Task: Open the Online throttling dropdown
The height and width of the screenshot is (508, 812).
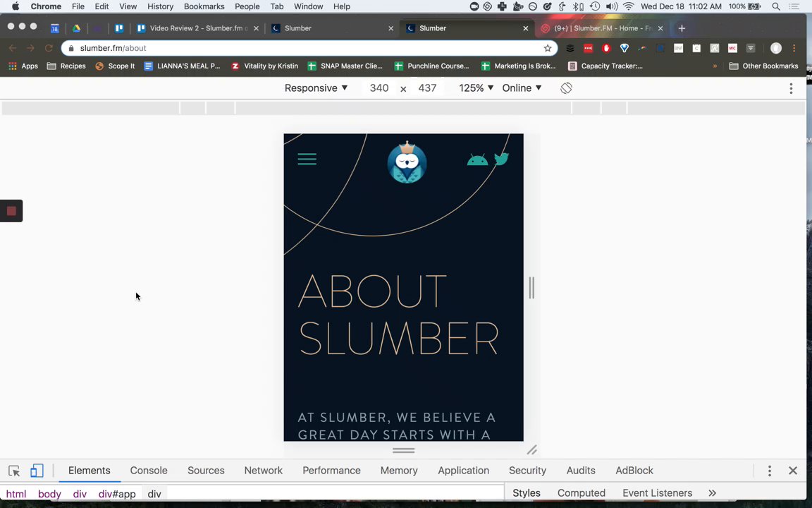Action: click(522, 88)
